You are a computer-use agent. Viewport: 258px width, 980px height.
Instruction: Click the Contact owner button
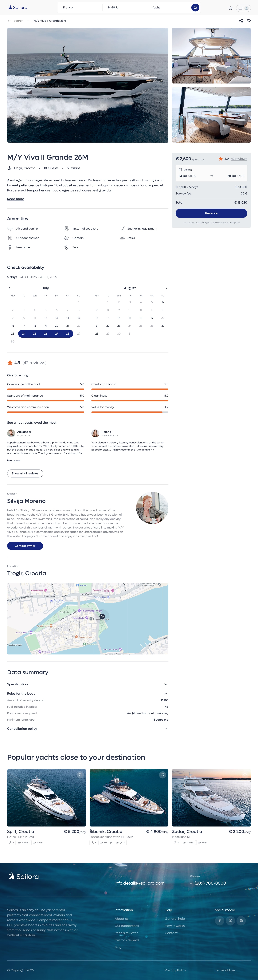tap(25, 546)
